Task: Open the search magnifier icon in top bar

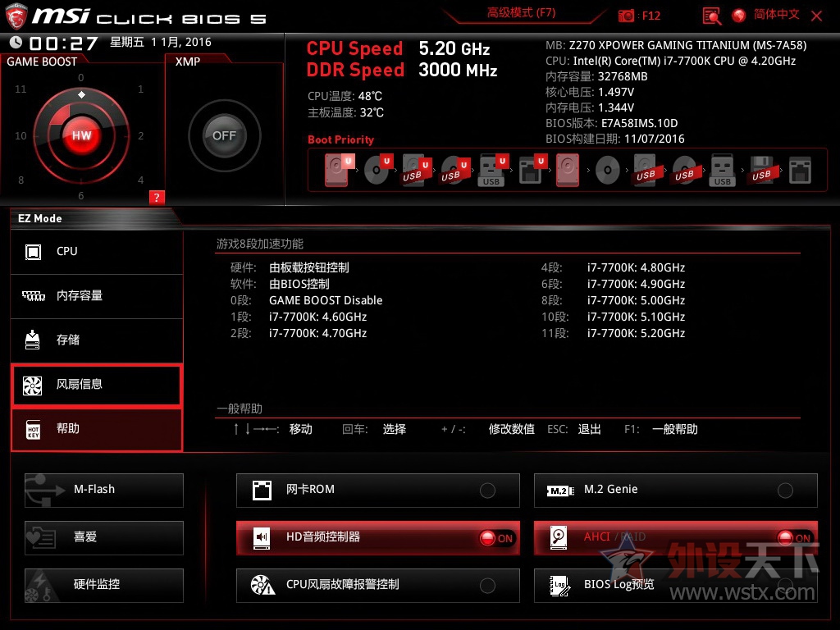Action: point(711,16)
